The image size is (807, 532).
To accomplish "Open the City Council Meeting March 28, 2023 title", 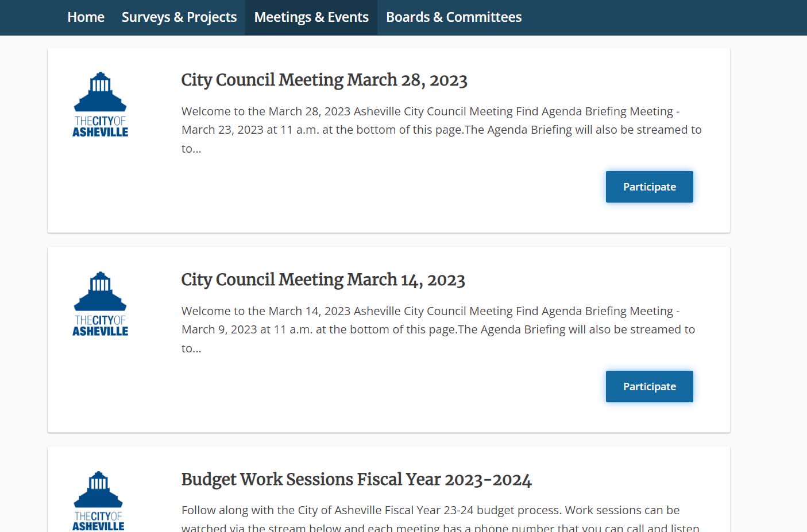I will click(324, 80).
